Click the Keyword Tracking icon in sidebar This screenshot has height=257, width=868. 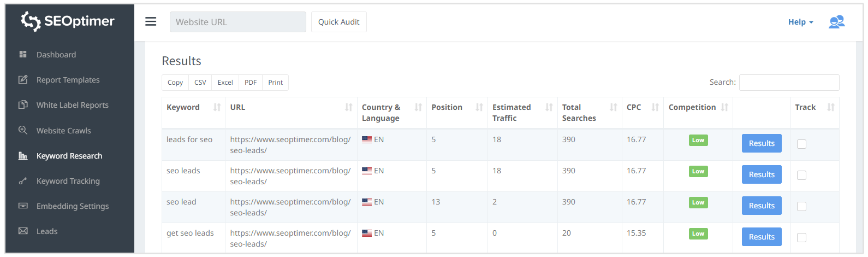(x=23, y=181)
